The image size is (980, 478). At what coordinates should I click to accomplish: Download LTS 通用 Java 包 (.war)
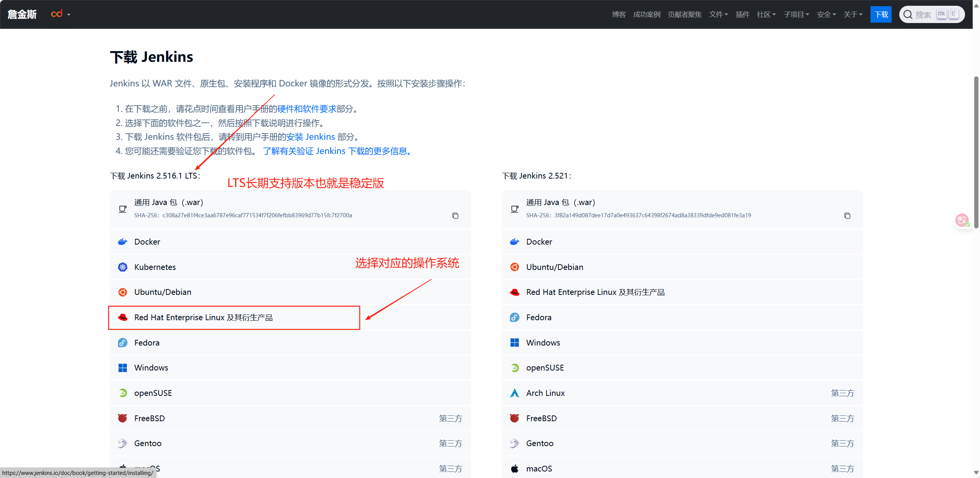tap(290, 209)
